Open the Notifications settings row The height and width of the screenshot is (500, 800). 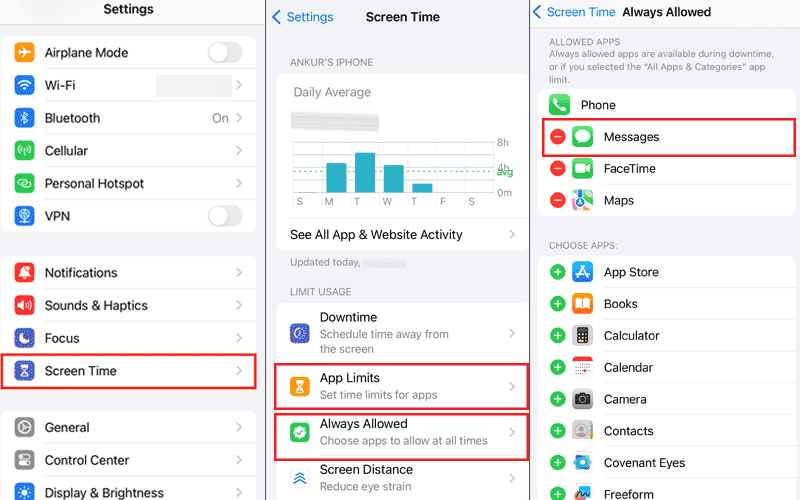point(129,272)
